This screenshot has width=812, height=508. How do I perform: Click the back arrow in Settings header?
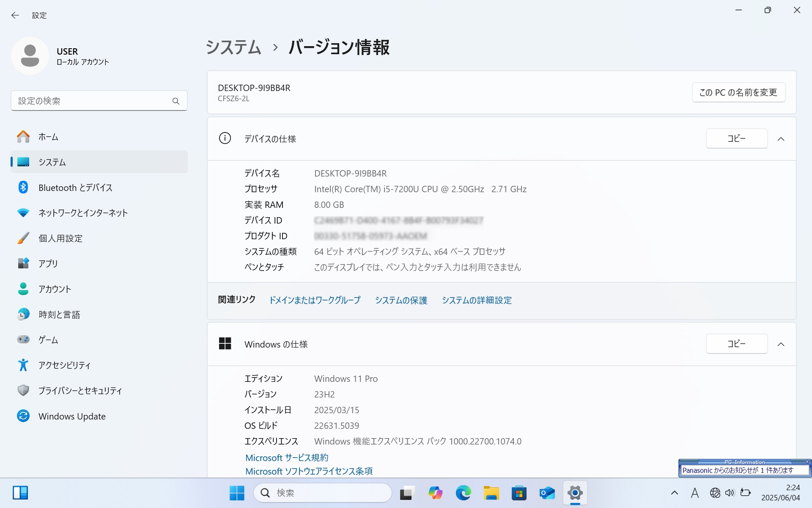[x=15, y=15]
